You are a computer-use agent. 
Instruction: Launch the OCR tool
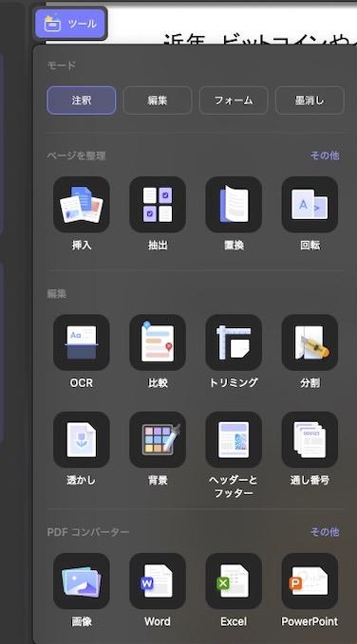[82, 342]
